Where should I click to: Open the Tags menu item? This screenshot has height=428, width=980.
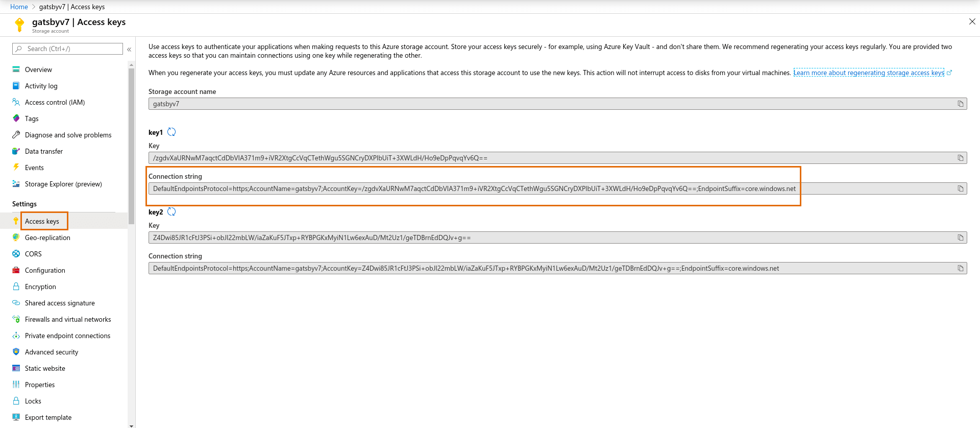32,118
